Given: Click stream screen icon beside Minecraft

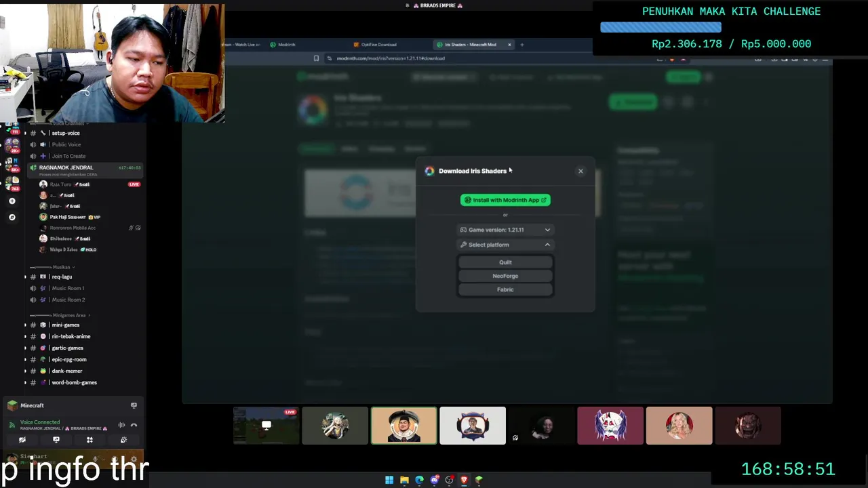Looking at the screenshot, I should [x=134, y=405].
